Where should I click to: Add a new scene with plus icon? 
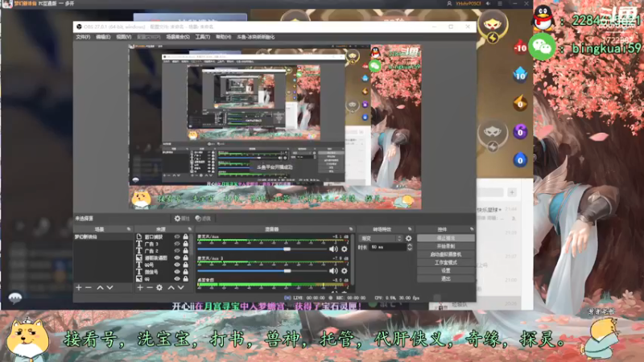(x=79, y=288)
